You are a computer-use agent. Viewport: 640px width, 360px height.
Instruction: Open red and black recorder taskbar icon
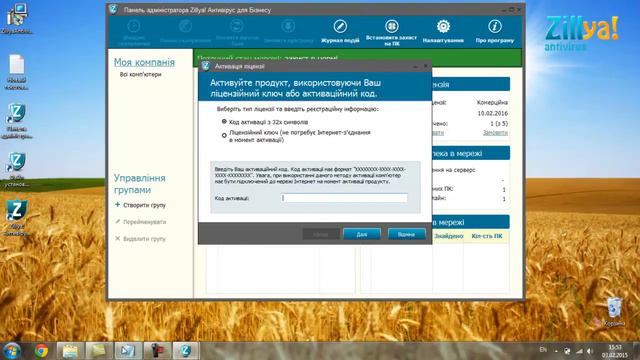click(x=157, y=351)
